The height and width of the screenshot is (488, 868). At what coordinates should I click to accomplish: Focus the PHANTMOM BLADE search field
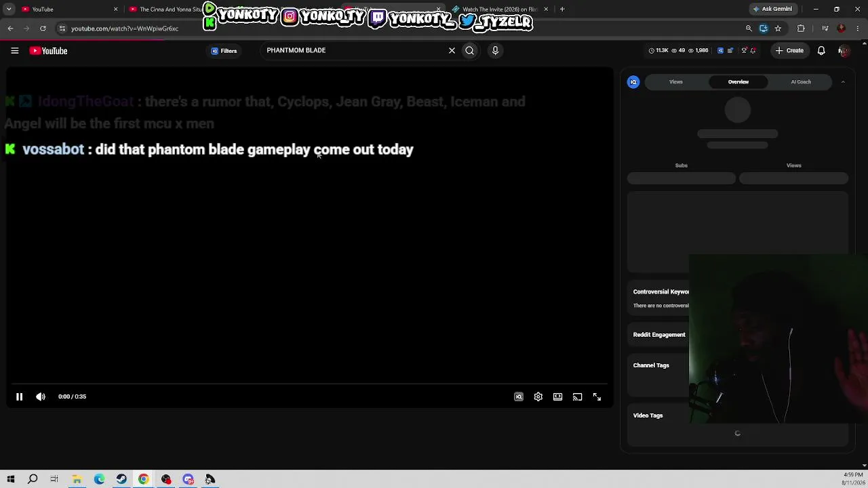[353, 50]
